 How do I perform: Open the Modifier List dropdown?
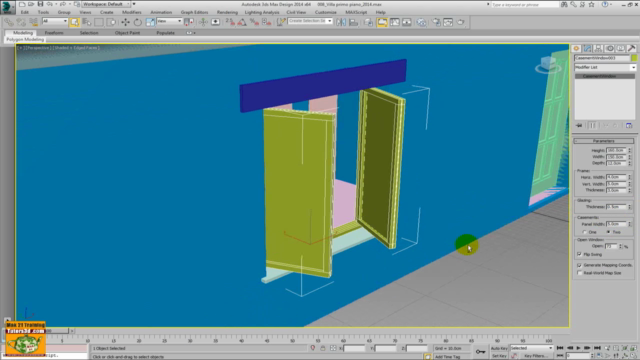[x=605, y=67]
